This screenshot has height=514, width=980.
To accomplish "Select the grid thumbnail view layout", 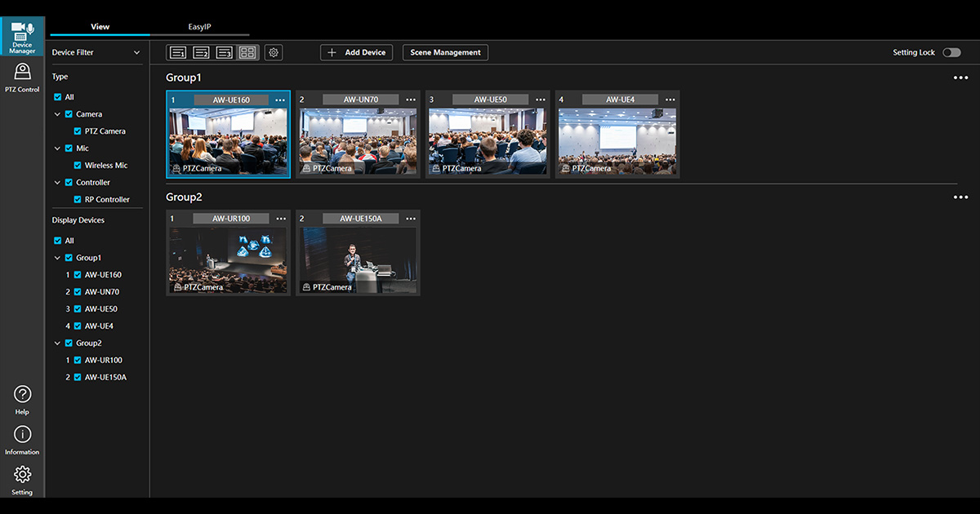I will click(x=248, y=51).
